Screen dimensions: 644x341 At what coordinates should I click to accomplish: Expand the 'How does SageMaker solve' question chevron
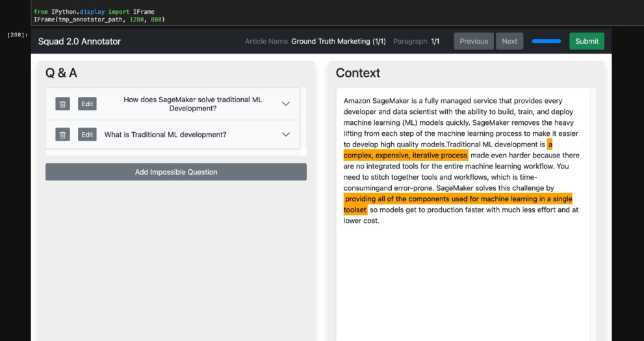(x=286, y=104)
